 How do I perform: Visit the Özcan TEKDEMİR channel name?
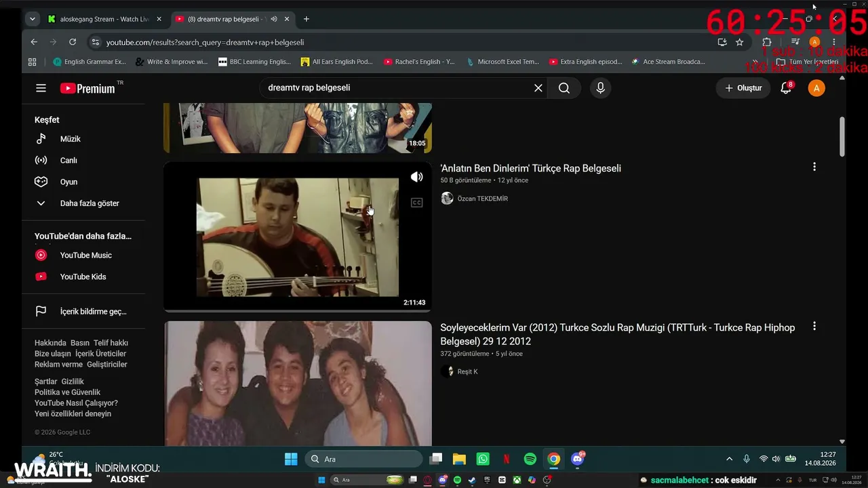click(483, 199)
